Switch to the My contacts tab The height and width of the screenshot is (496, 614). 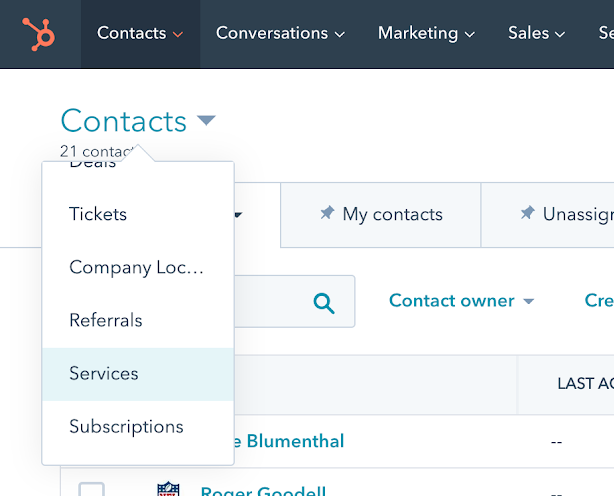[392, 214]
